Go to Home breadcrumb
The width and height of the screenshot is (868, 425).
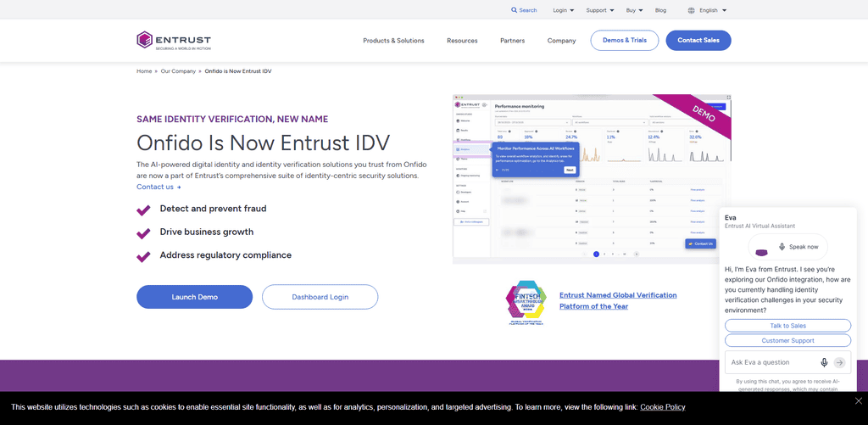144,71
